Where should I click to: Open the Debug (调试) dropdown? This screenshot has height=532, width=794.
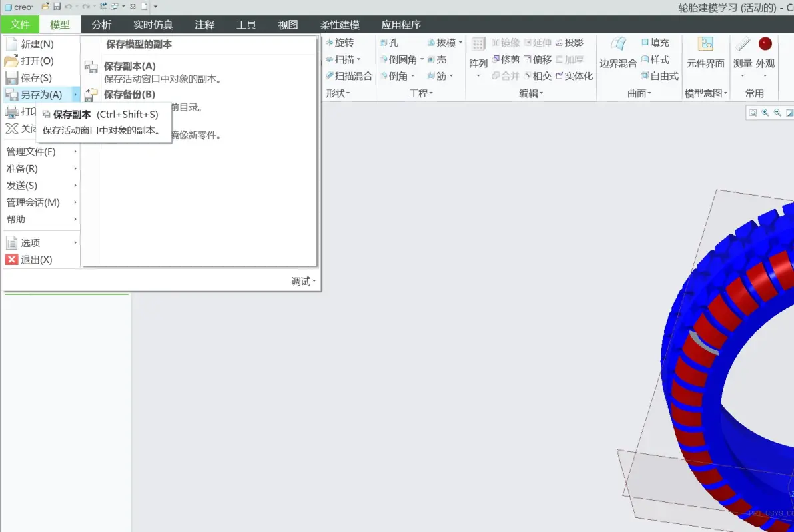coord(303,282)
